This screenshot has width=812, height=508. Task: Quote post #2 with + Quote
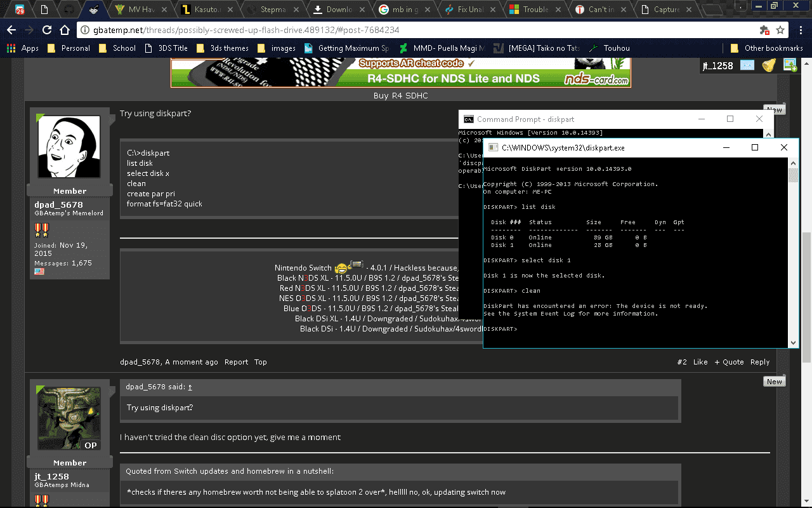[x=729, y=362]
